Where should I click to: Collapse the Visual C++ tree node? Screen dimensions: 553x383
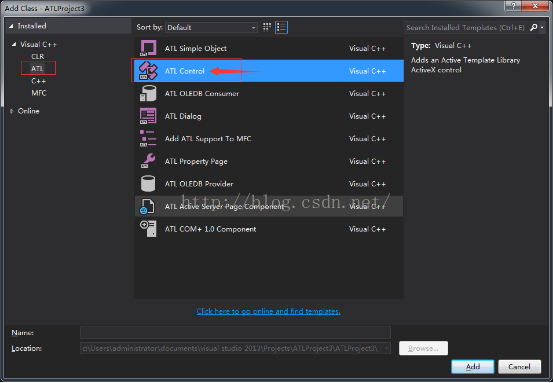14,44
